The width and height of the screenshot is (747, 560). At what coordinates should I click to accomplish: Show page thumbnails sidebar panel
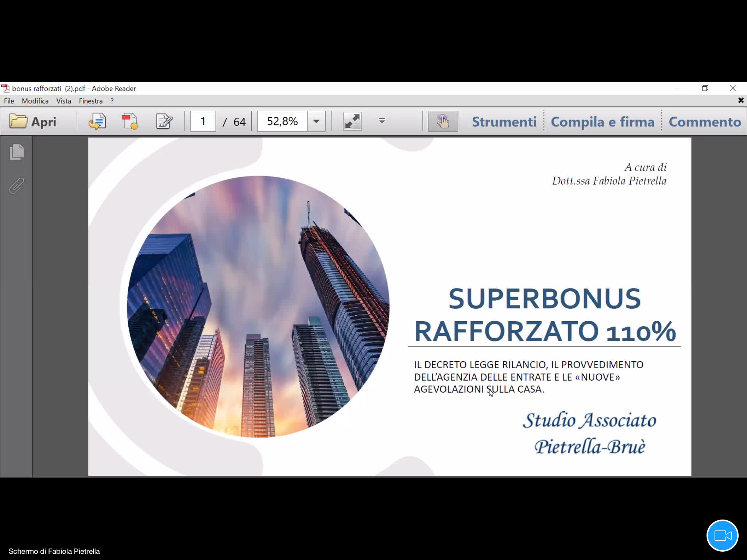pos(16,152)
